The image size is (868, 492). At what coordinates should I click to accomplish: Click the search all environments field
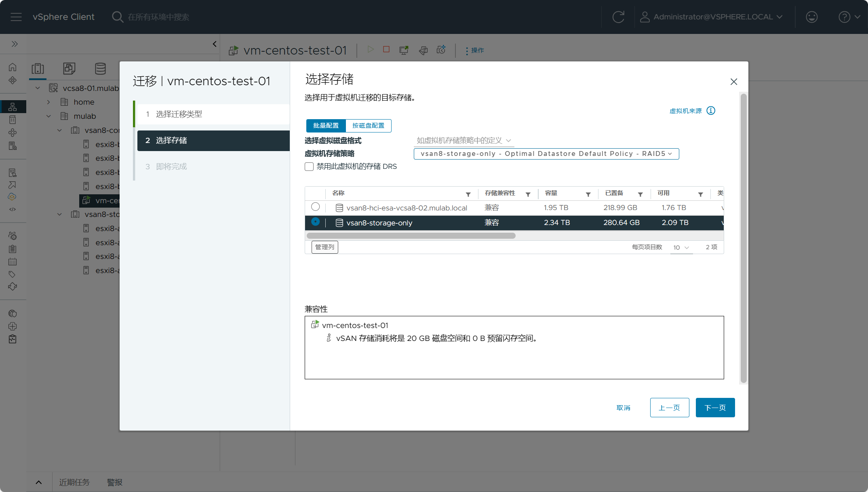tap(158, 17)
